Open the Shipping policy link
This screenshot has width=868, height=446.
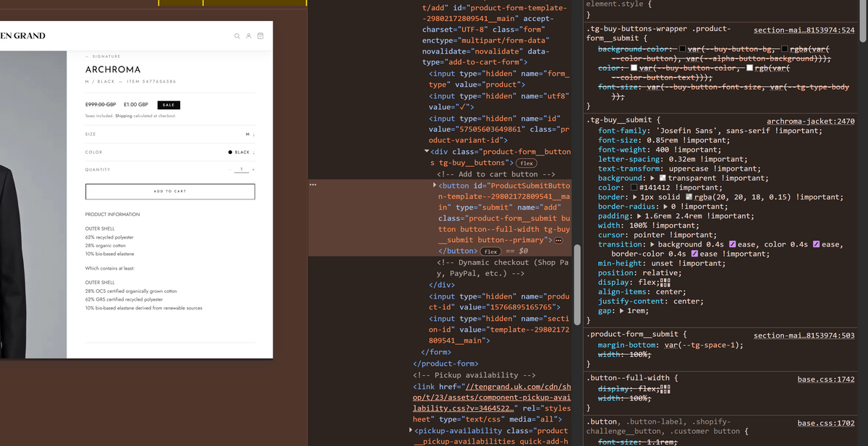pyautogui.click(x=122, y=116)
